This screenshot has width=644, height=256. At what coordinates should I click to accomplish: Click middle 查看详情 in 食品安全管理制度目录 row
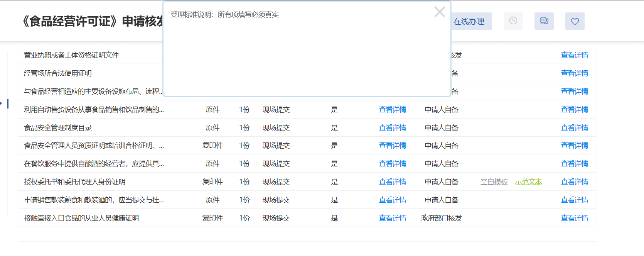[x=392, y=128]
